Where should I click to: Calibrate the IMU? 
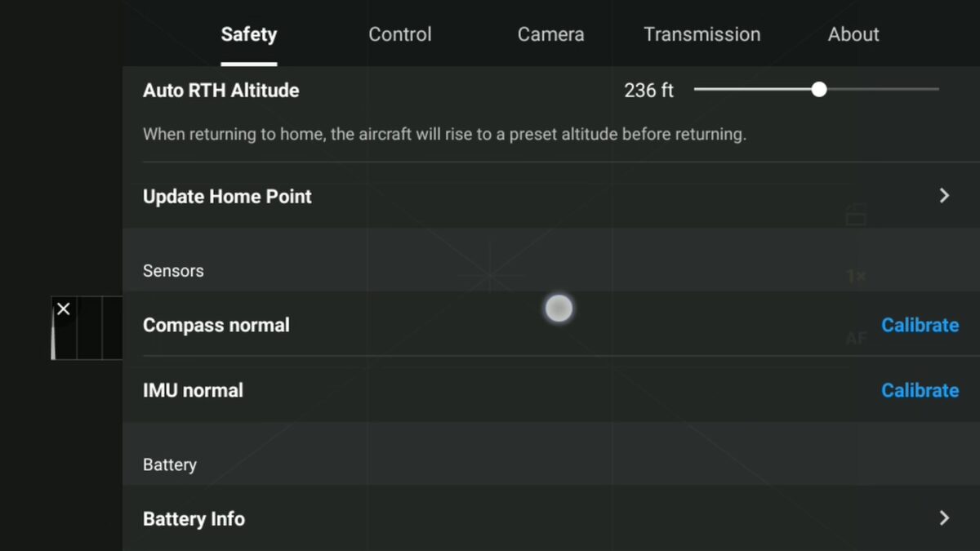point(920,390)
